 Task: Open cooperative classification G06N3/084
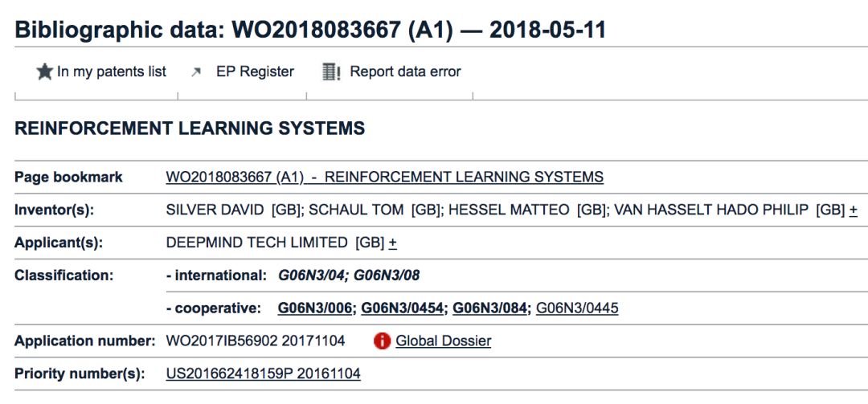pos(489,308)
